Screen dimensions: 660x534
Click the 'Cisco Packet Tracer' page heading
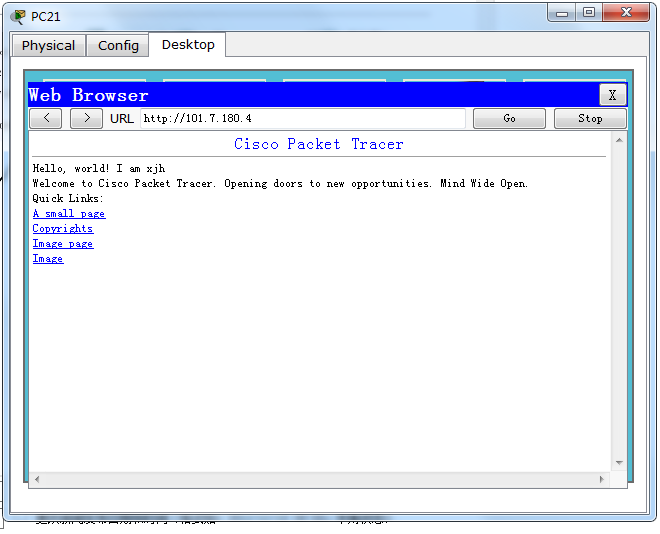319,144
